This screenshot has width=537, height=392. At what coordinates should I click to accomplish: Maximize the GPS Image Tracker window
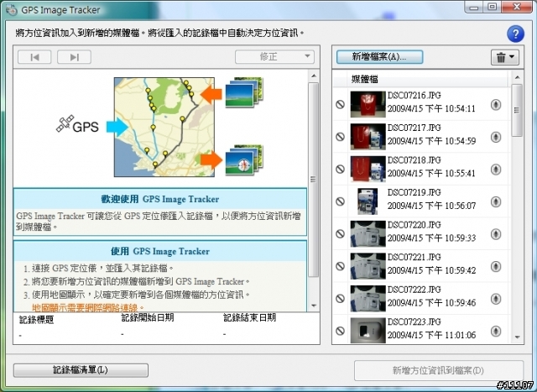[x=492, y=8]
